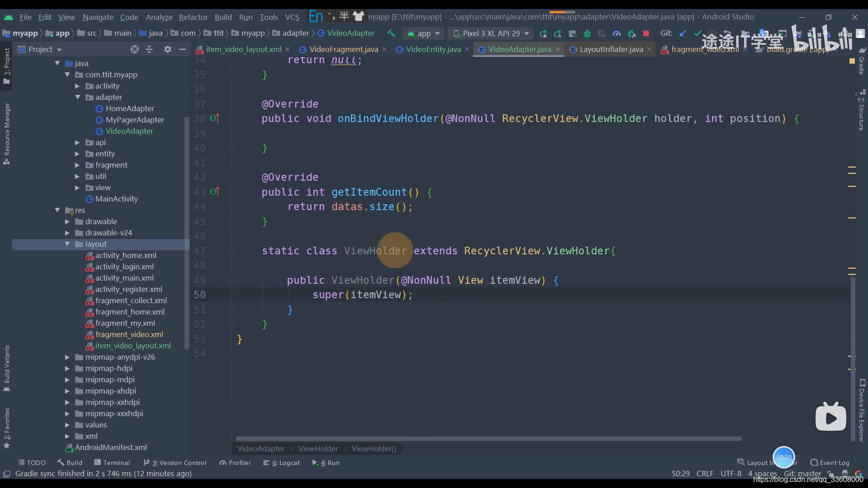Collapse the java folder in the tree

coord(57,63)
